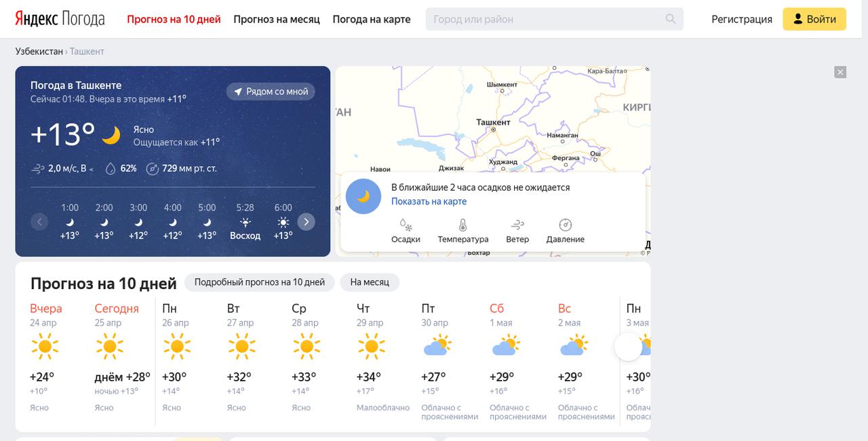Focus the Город или район search field
Image resolution: width=868 pixels, height=441 pixels.
click(x=555, y=19)
